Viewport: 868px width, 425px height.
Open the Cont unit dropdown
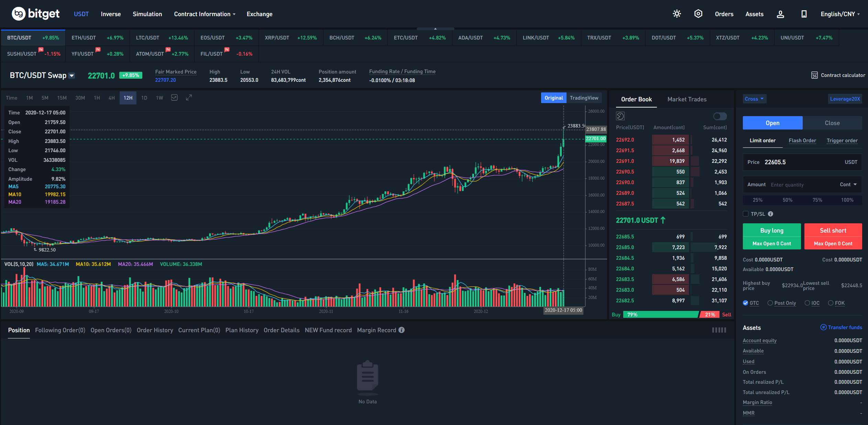[x=848, y=184]
